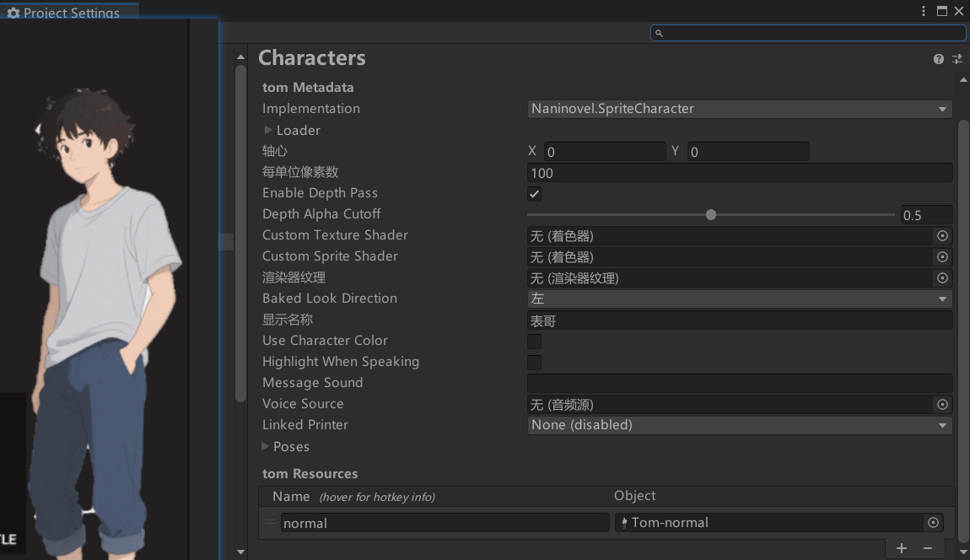Click the 'Characters' title
This screenshot has width=970, height=560.
(x=312, y=57)
